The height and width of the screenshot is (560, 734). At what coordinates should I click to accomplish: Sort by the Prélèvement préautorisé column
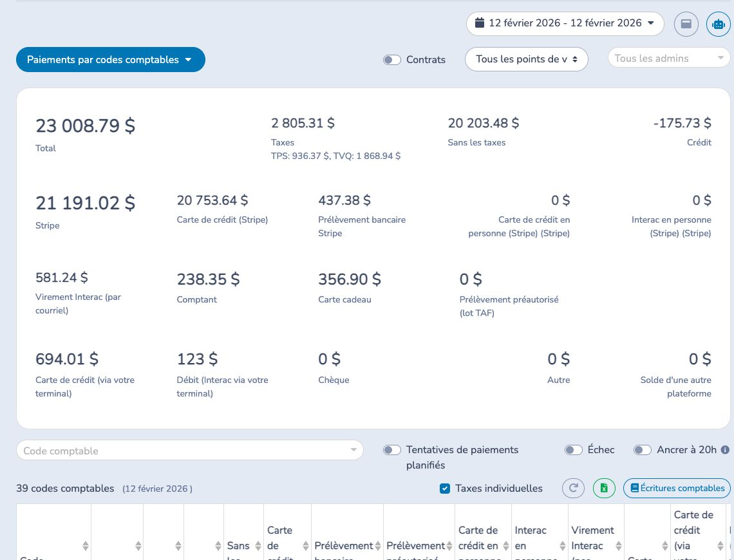[449, 545]
